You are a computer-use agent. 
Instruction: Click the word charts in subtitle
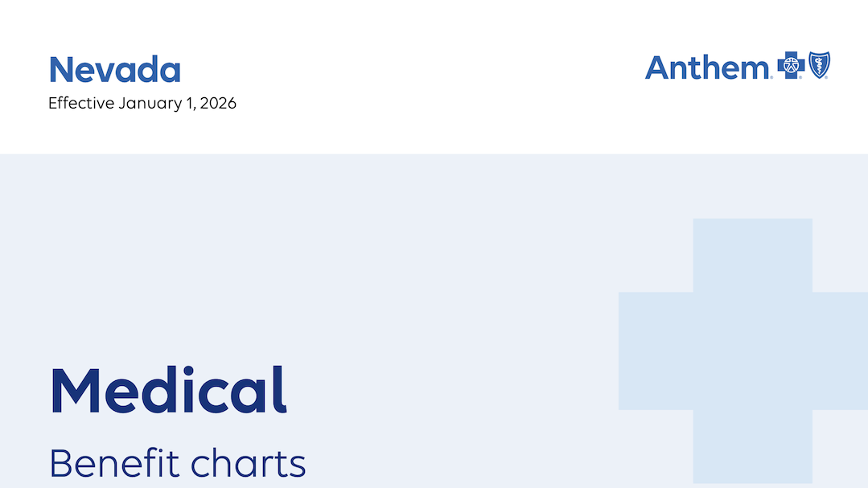(x=249, y=464)
